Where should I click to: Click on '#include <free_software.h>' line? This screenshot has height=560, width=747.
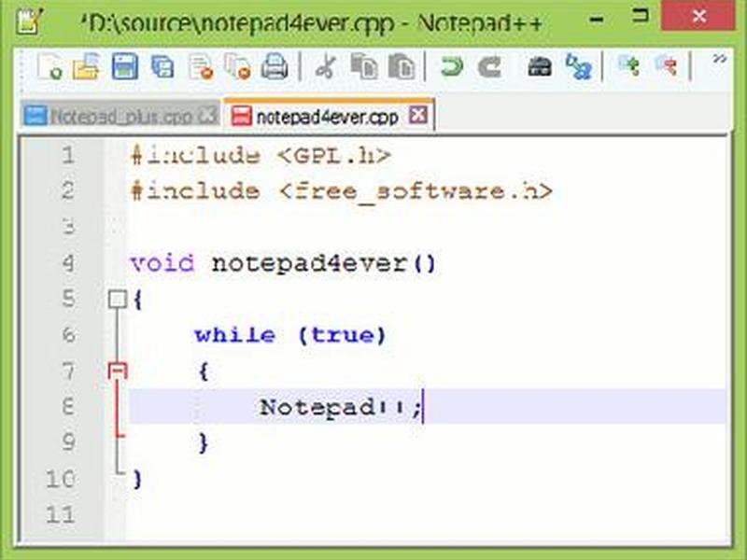pos(342,192)
